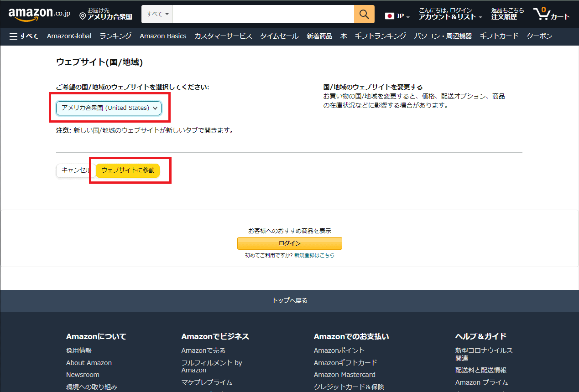The height and width of the screenshot is (392, 579).
Task: Open Newsroom footer link
Action: (83, 375)
